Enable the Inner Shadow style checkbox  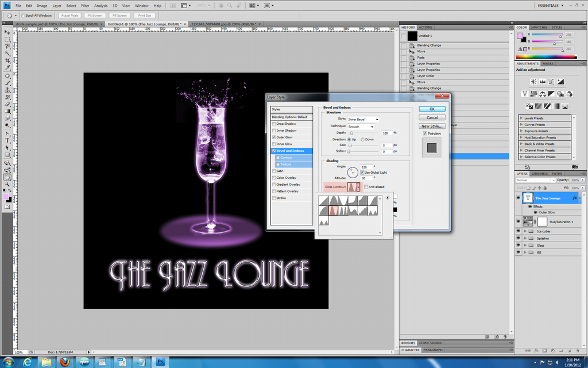(274, 131)
